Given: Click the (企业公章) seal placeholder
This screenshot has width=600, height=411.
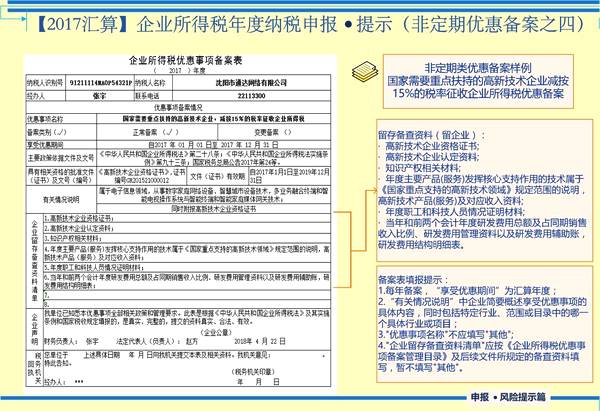Looking at the screenshot, I should click(x=216, y=332).
